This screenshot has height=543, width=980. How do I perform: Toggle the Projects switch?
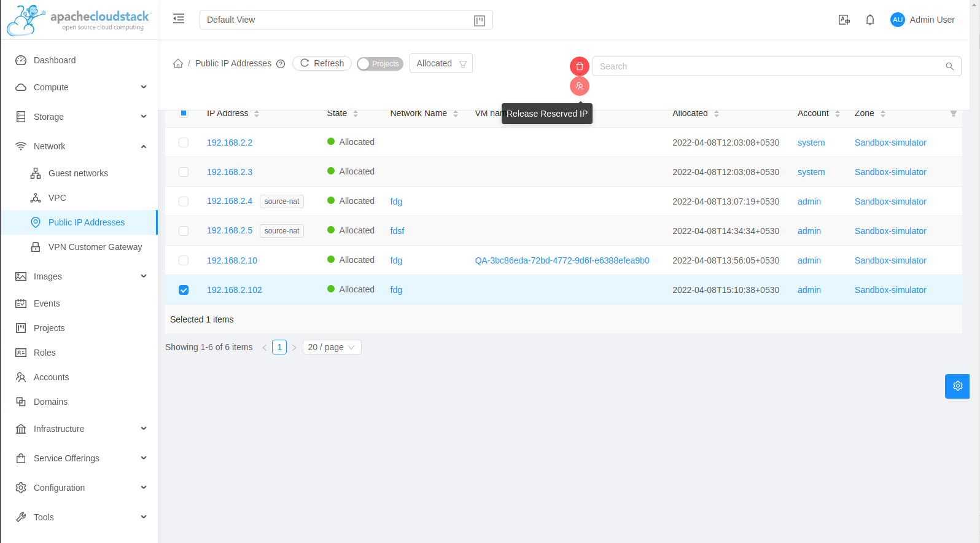[379, 64]
